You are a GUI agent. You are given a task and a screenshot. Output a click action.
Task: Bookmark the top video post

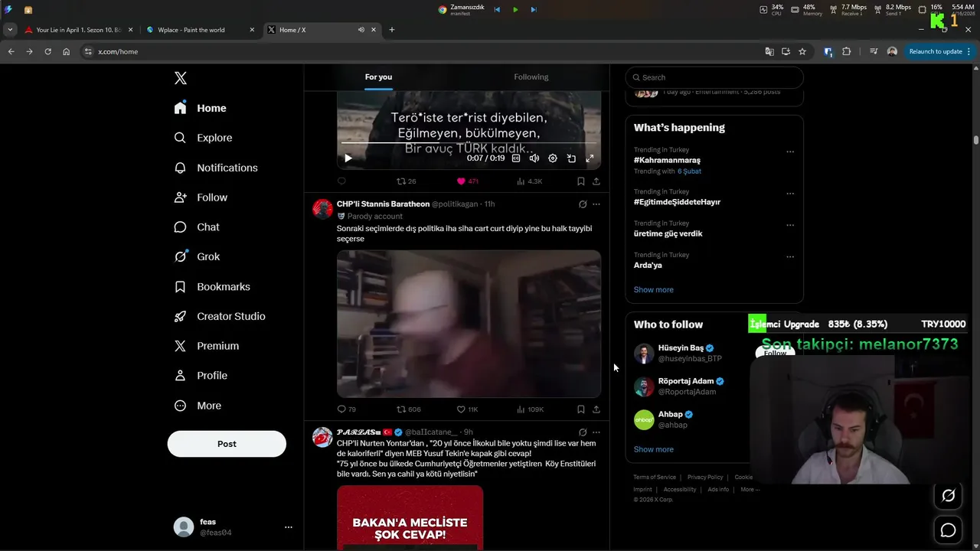[x=580, y=181]
